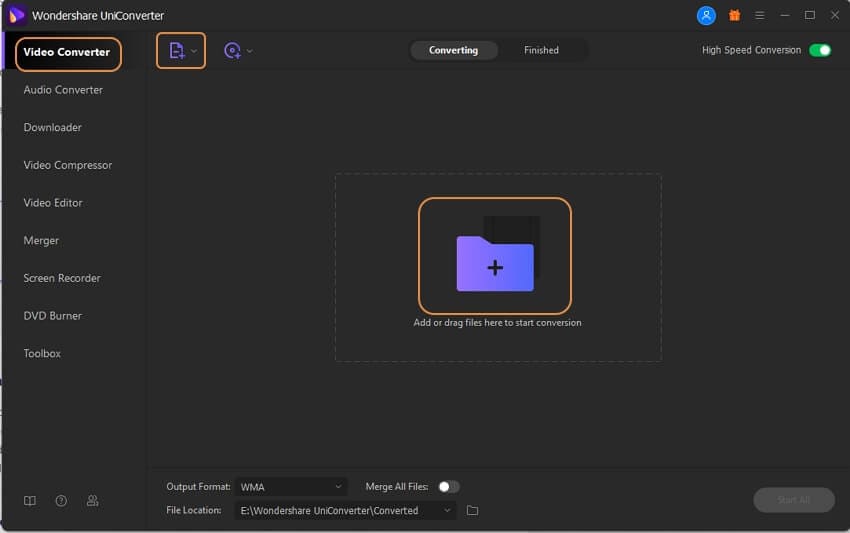Click the Load DVD disc icon
The image size is (850, 533).
tap(233, 50)
